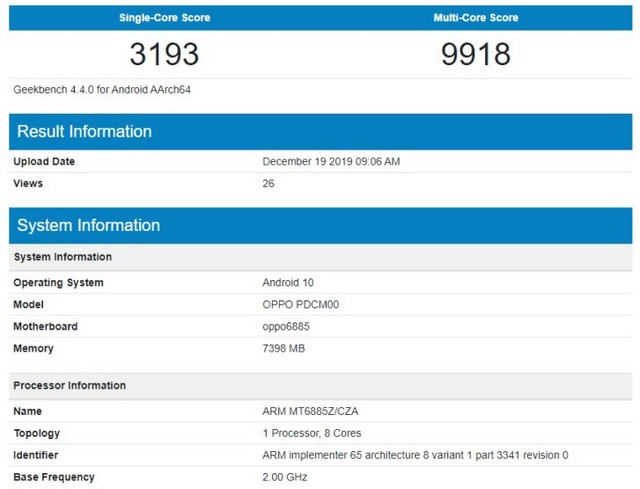This screenshot has width=640, height=489.
Task: Select the oppo6885 motherboard value
Action: click(x=286, y=327)
